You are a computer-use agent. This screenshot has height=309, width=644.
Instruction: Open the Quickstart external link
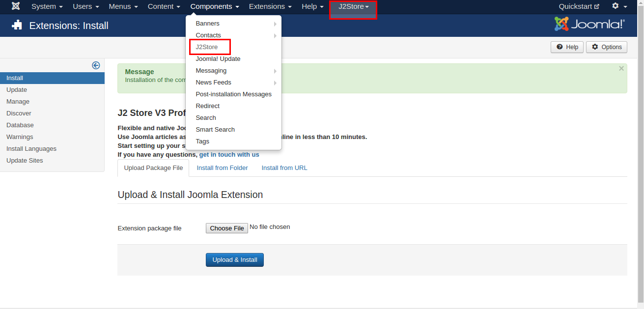tap(579, 6)
